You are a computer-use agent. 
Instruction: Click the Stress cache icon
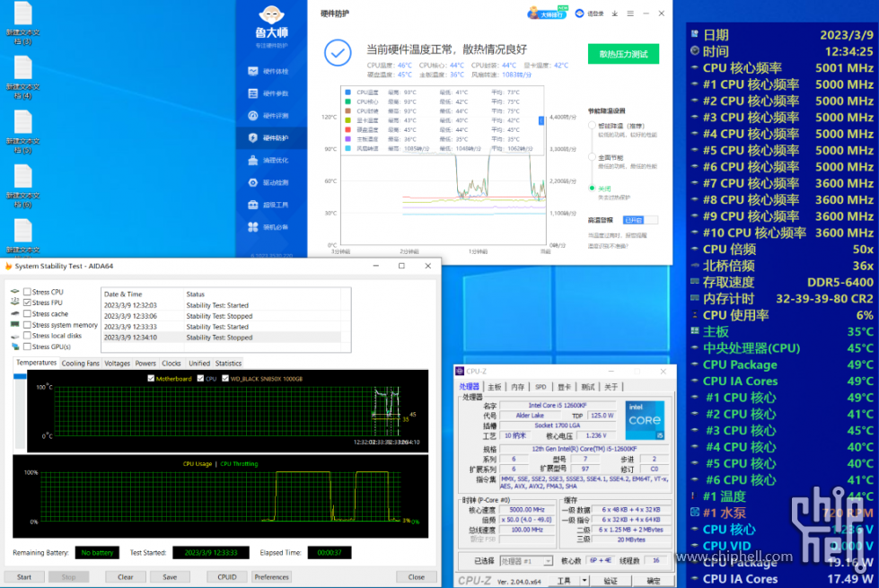pos(15,314)
